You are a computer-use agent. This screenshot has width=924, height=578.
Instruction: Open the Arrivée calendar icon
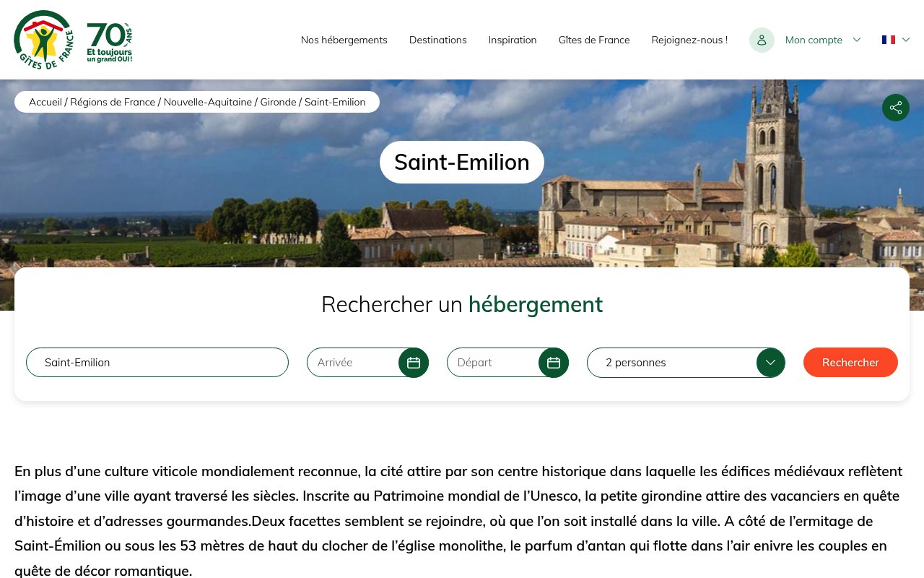tap(414, 363)
